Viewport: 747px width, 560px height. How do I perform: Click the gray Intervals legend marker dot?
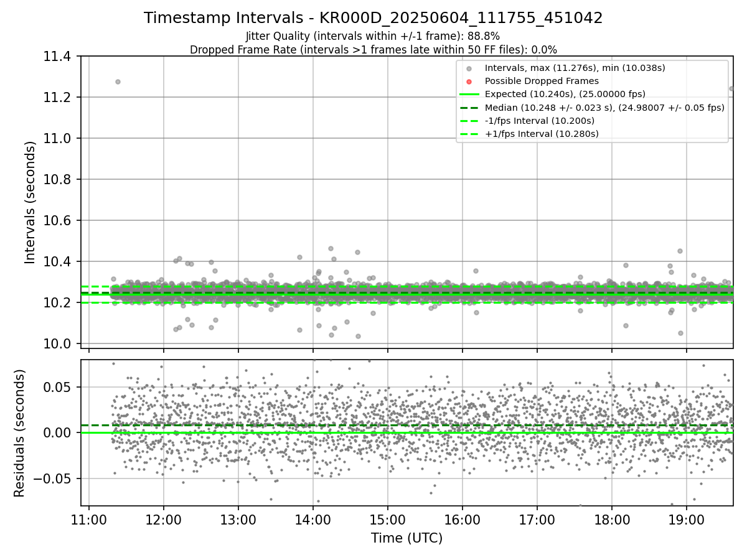[x=469, y=68]
